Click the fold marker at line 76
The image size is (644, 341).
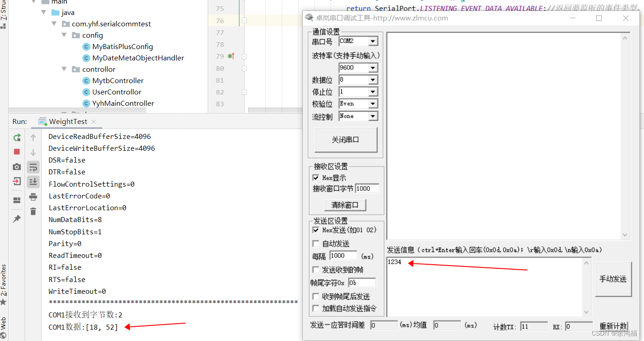pyautogui.click(x=244, y=21)
